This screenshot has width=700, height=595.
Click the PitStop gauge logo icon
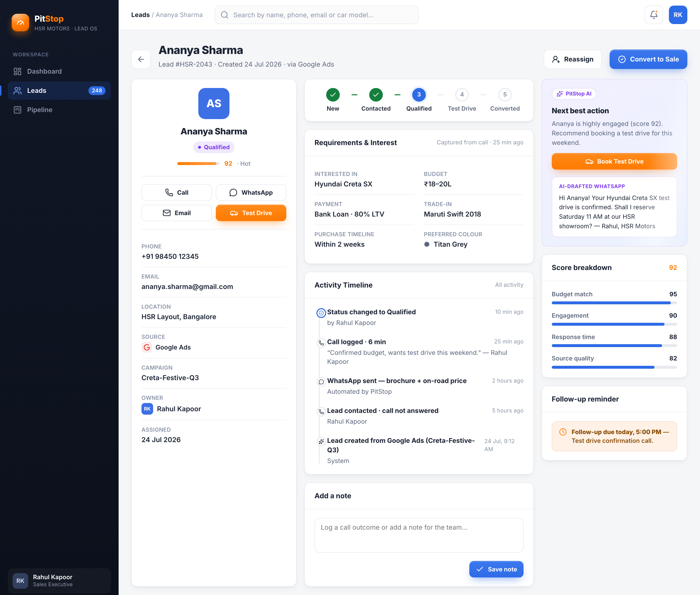coord(20,23)
